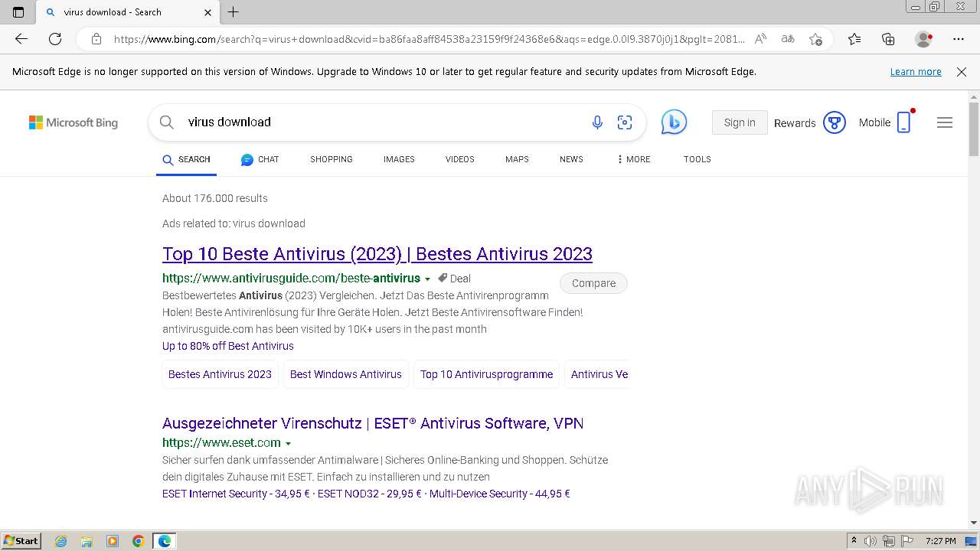Open File Explorer from taskbar

(x=87, y=541)
